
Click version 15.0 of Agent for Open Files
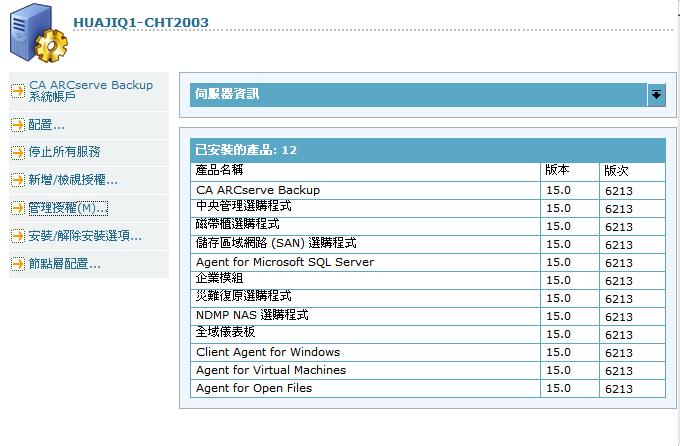pyautogui.click(x=559, y=388)
